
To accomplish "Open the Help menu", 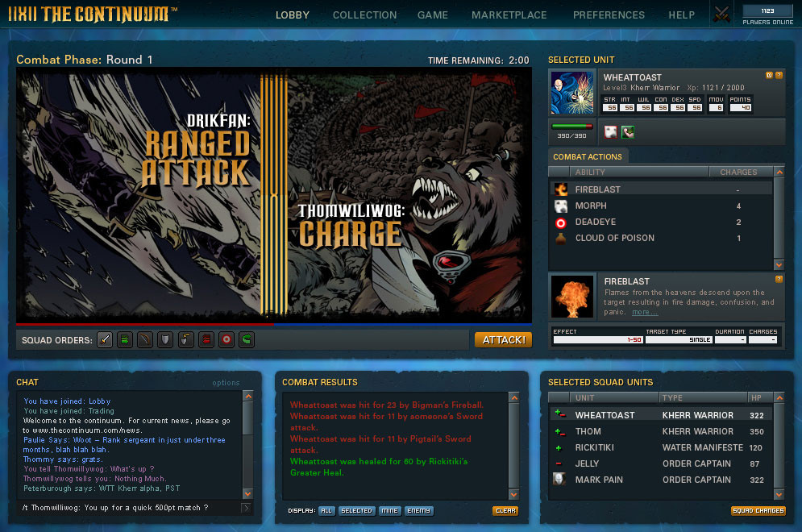I will click(x=681, y=15).
